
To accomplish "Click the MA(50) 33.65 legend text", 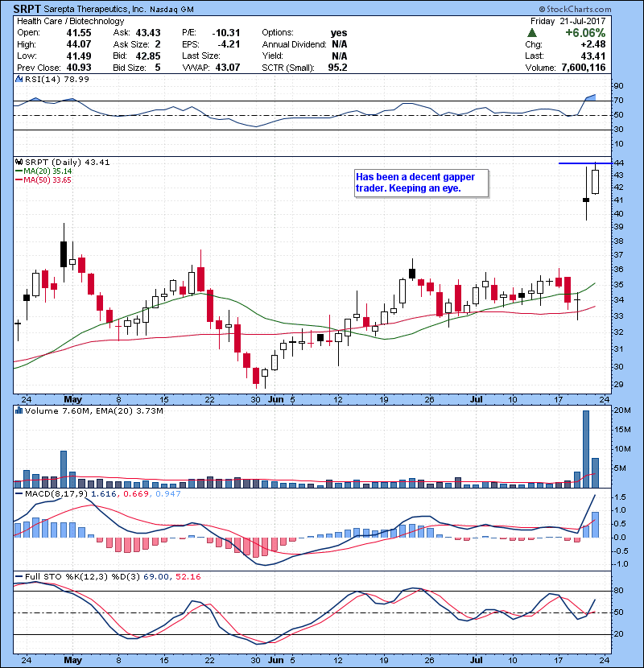I will click(47, 179).
